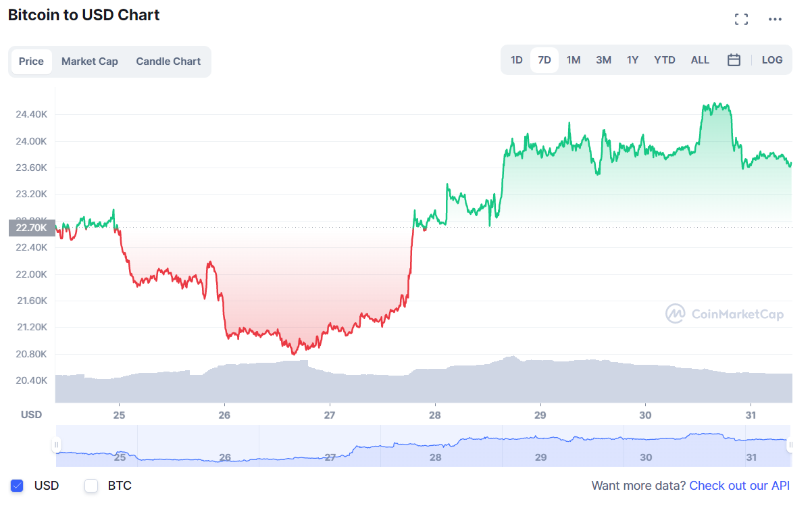Open the calendar date range picker
812x506 pixels.
pyautogui.click(x=734, y=59)
